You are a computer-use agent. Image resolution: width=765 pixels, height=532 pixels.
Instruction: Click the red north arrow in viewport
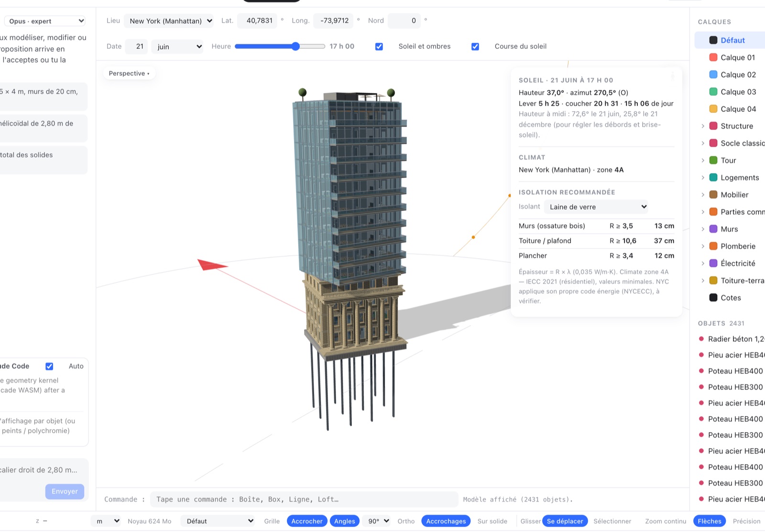pyautogui.click(x=212, y=264)
